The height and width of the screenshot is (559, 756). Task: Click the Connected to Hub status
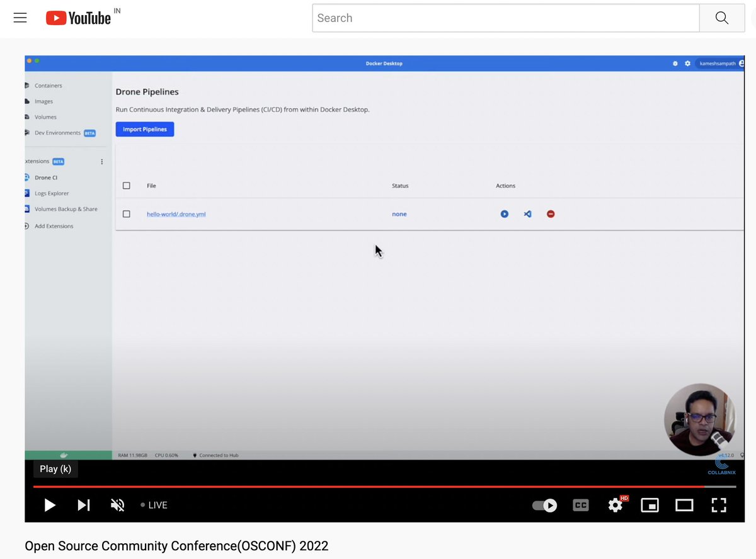pyautogui.click(x=215, y=455)
